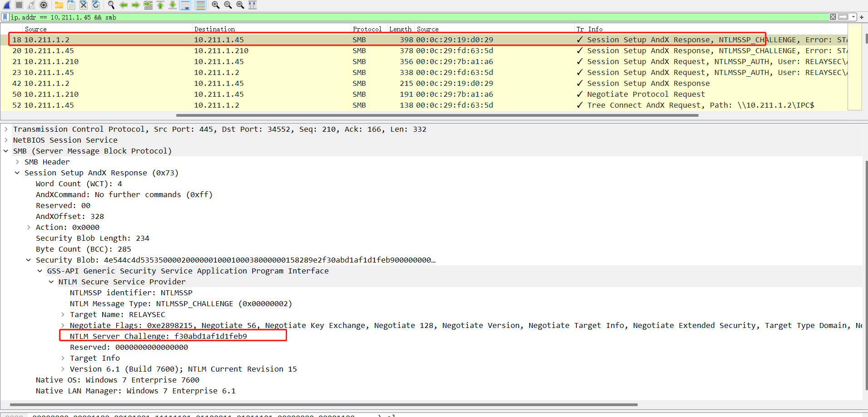
Task: Sort by the hardware Source column header
Action: (427, 29)
